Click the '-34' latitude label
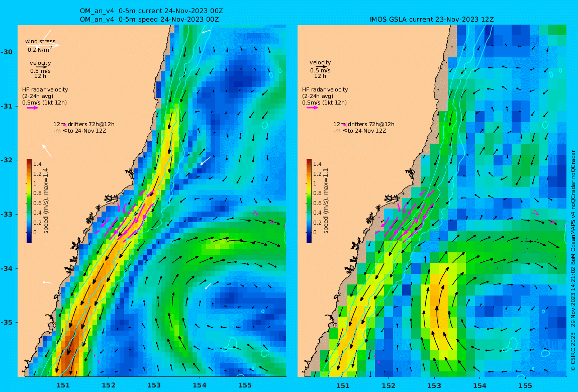The height and width of the screenshot is (392, 578). (x=7, y=268)
